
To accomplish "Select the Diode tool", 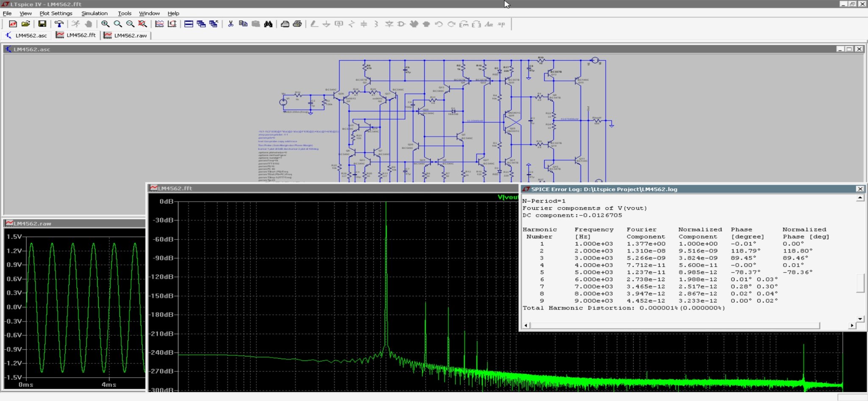I will (x=389, y=24).
